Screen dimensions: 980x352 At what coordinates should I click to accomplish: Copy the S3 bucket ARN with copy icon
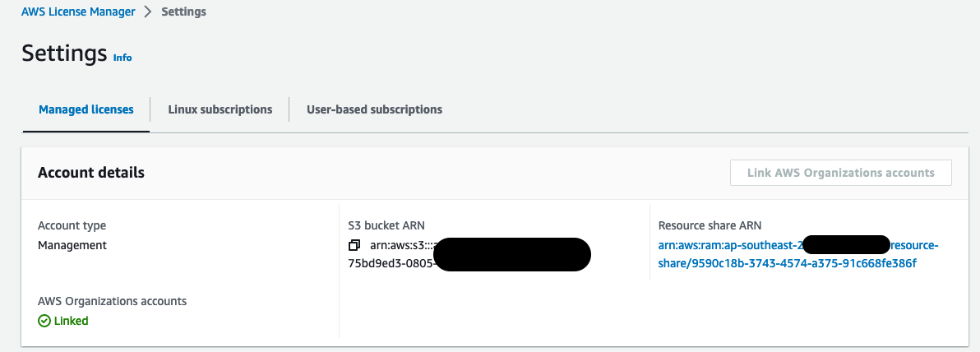point(354,246)
